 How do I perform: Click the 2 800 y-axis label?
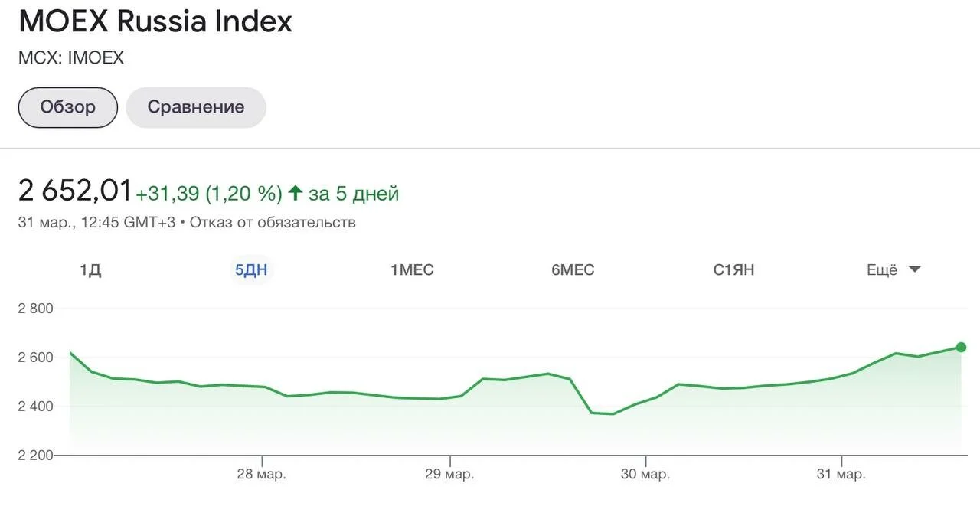36,309
